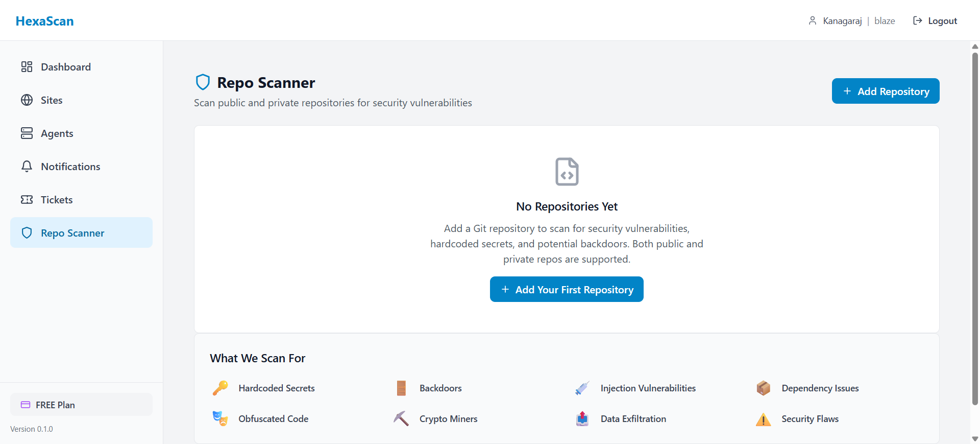Click the HexaScan logo link
The height and width of the screenshot is (444, 980).
(x=45, y=21)
